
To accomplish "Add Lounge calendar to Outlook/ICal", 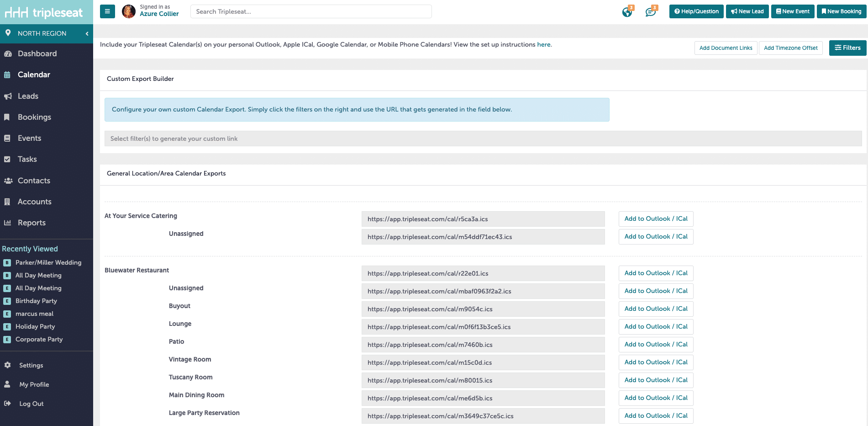I will pos(656,327).
